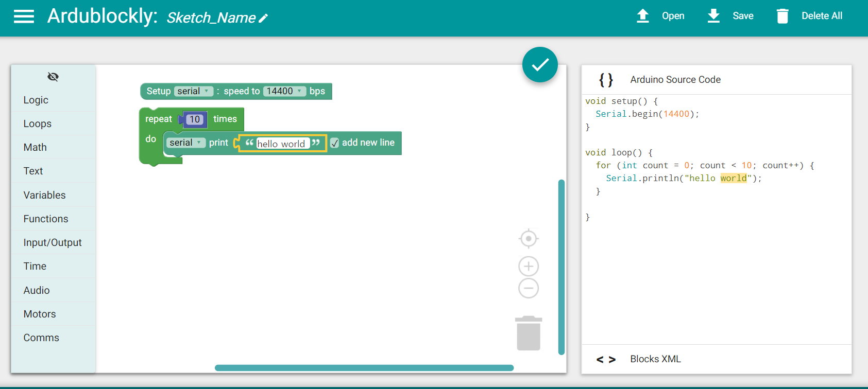
Task: Click the curly braces source code icon
Action: pos(606,80)
